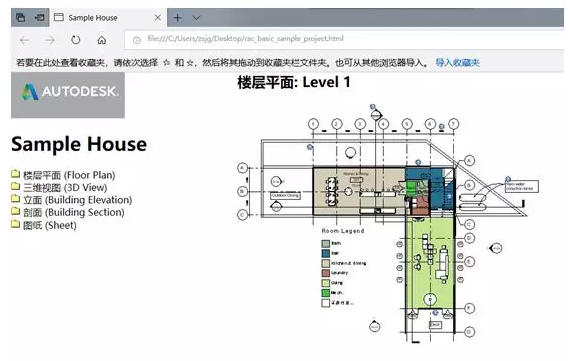This screenshot has width=571, height=361.
Task: Click the white empty legend swatch
Action: [x=326, y=303]
